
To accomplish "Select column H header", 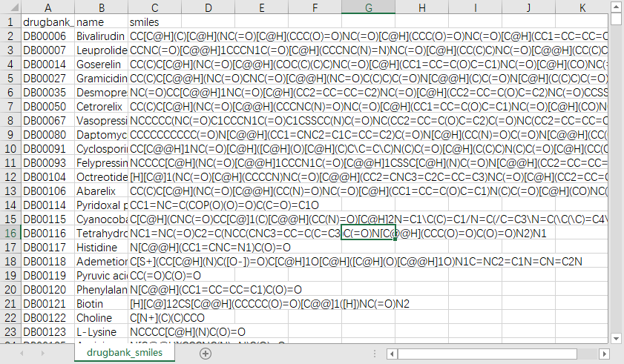I will point(422,7).
